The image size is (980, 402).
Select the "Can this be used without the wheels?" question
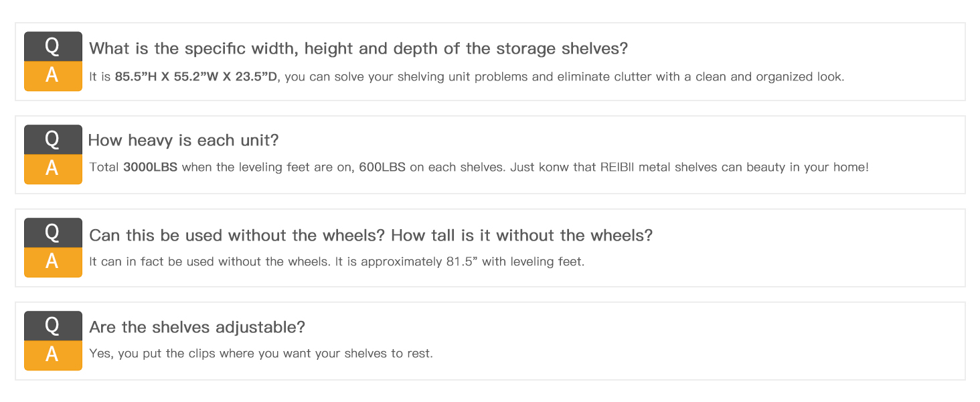click(238, 235)
